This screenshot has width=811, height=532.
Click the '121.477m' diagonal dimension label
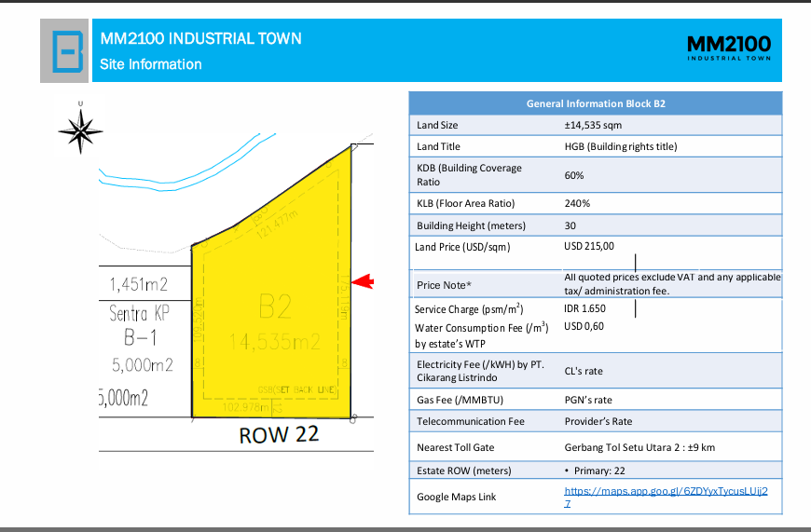tap(277, 225)
